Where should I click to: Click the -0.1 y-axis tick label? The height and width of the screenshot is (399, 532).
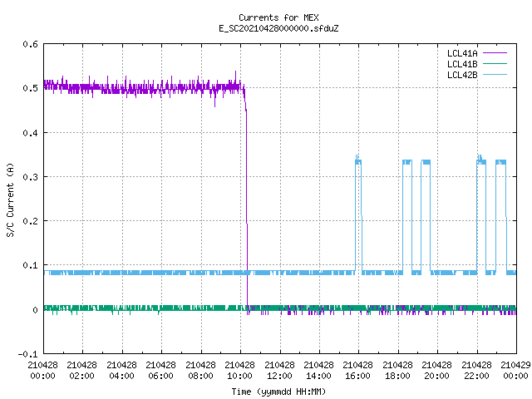27,354
